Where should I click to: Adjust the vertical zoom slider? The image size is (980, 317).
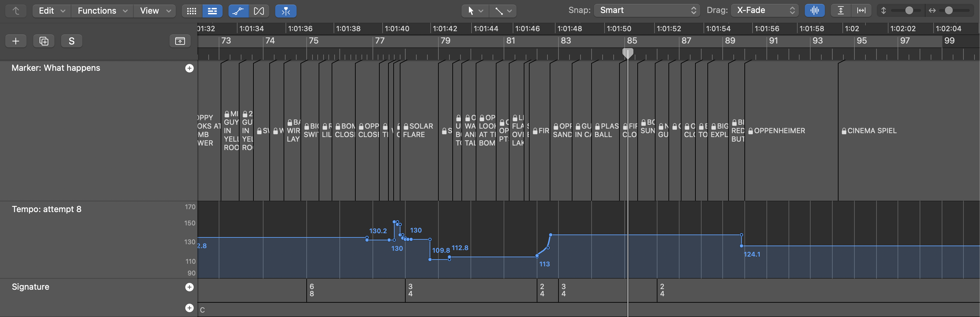point(909,11)
